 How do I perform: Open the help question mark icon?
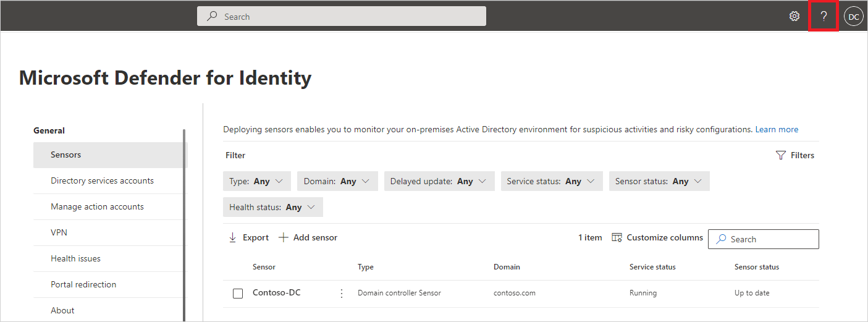[x=824, y=17]
